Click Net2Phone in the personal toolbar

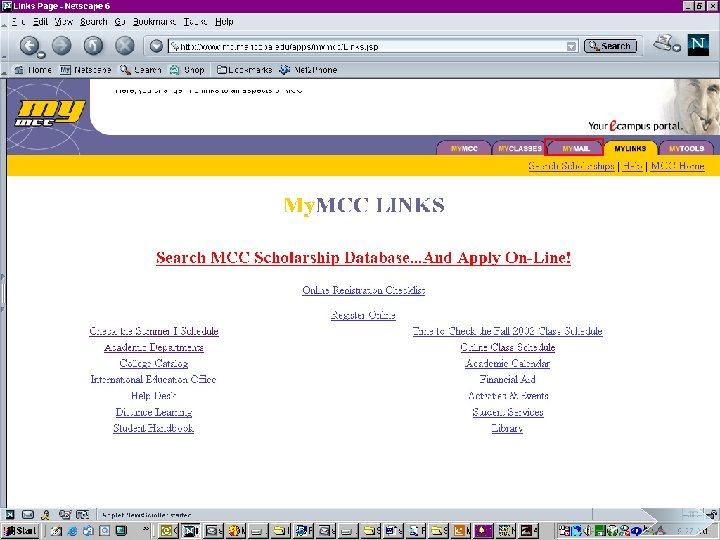click(x=308, y=70)
